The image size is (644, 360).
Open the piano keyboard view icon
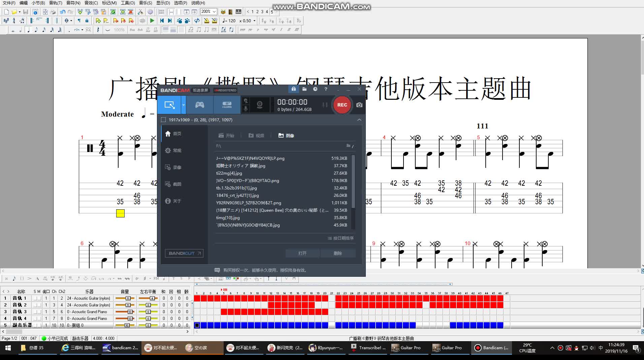pyautogui.click(x=238, y=12)
